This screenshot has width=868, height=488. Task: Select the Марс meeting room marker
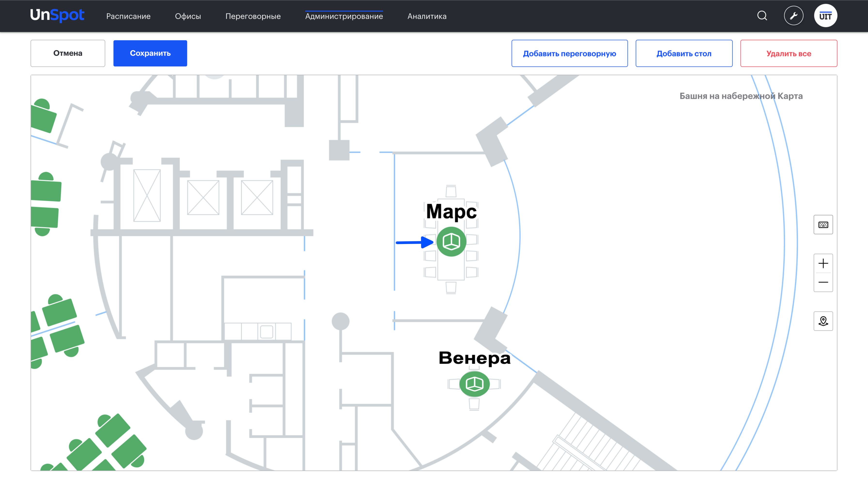tap(451, 242)
